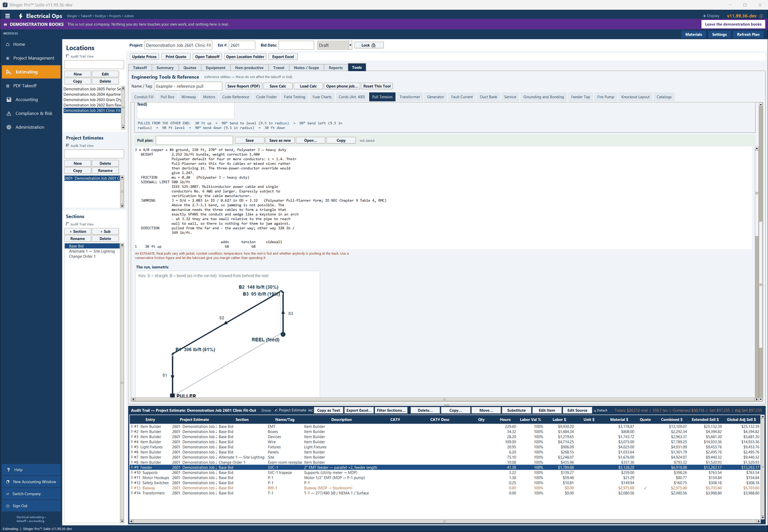Image resolution: width=768 pixels, height=532 pixels.
Task: Click the Switch Company arrows icon
Action: [x=8, y=494]
